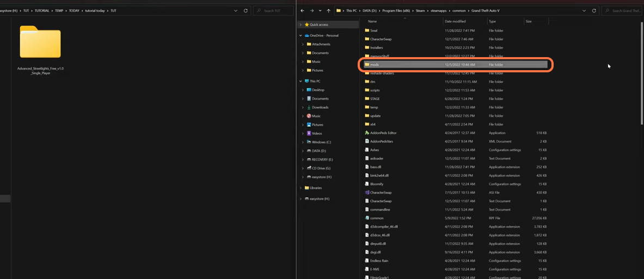Click the Downloads icon in navigation pane
This screenshot has height=279, width=644.
click(309, 107)
